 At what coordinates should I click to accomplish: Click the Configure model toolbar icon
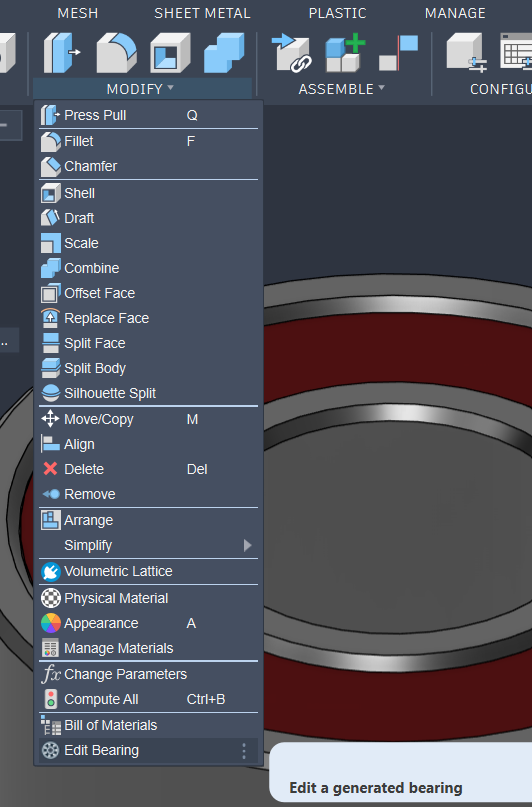click(x=467, y=52)
